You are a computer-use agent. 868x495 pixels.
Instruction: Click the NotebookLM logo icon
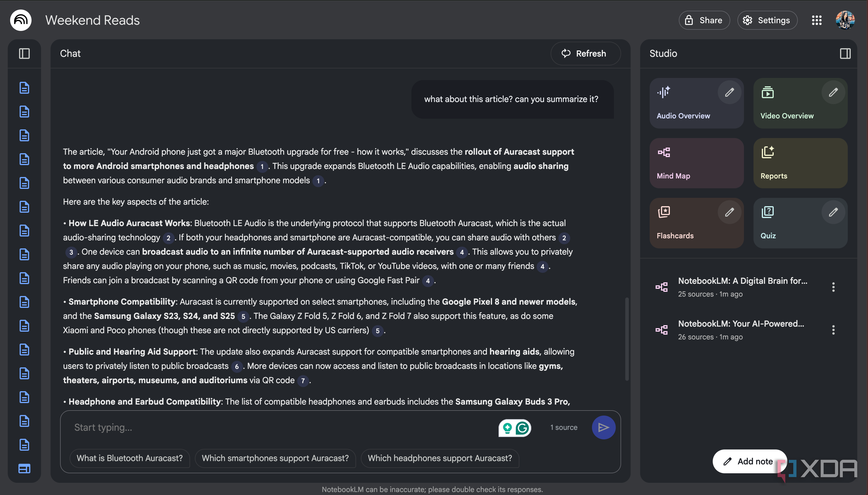click(x=21, y=20)
